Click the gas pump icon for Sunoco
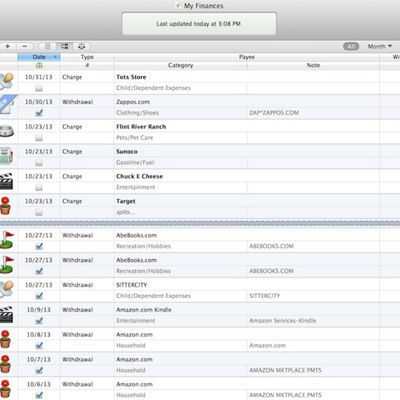The height and width of the screenshot is (400, 400). (x=7, y=156)
